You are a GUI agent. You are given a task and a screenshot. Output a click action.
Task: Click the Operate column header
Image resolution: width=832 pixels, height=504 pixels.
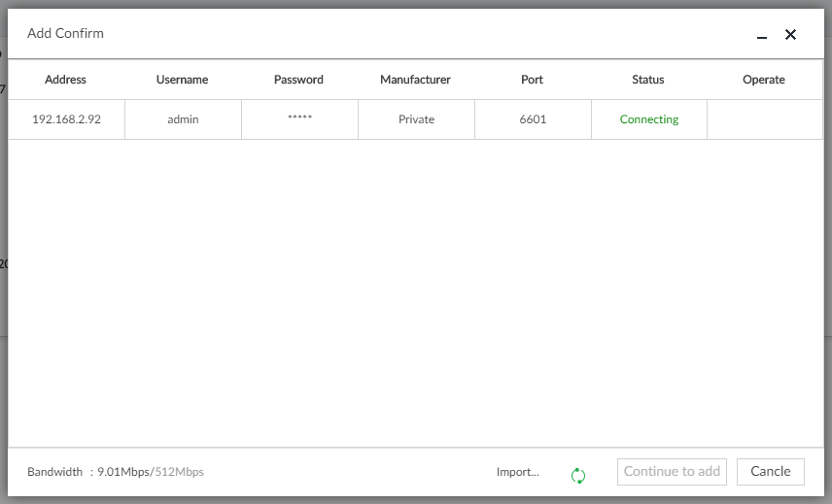tap(764, 80)
